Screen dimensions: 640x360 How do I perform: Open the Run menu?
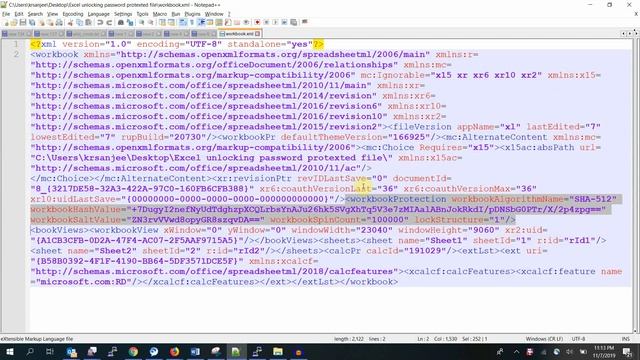[x=176, y=14]
